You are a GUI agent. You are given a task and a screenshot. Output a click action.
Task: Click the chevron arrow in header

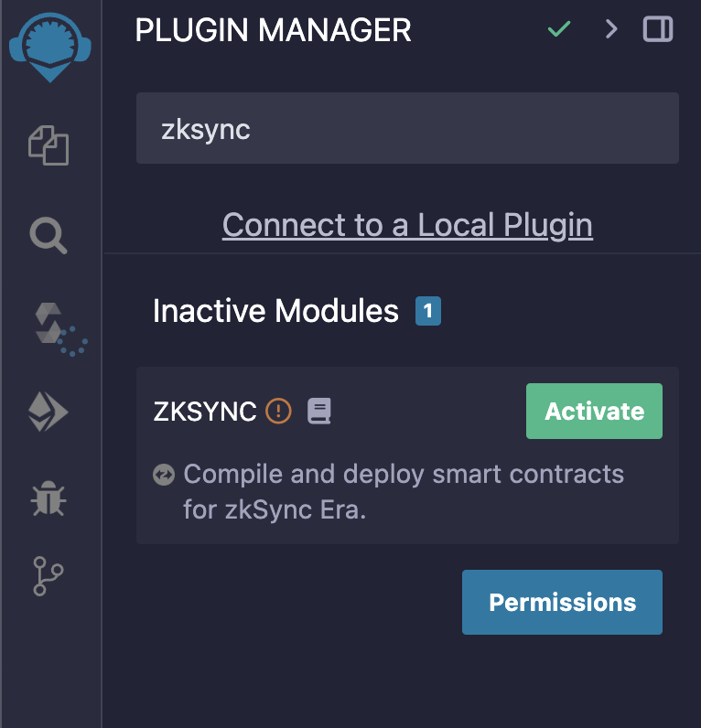click(611, 29)
